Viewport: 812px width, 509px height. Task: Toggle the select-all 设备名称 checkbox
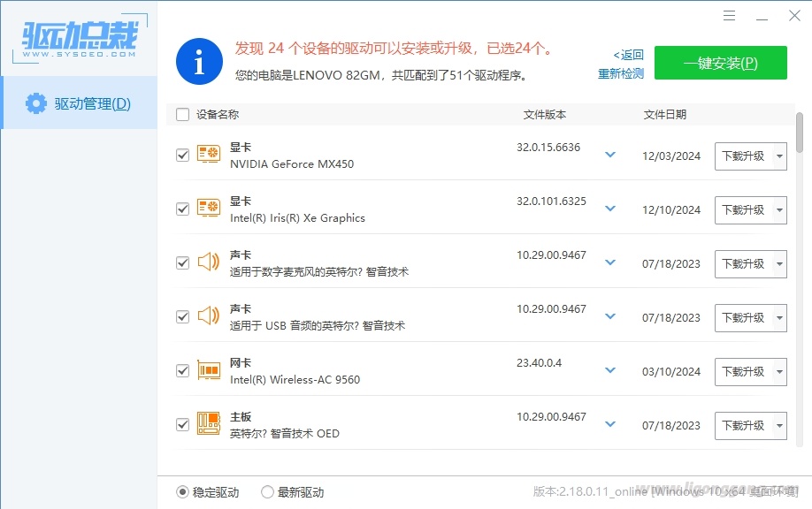(x=183, y=114)
